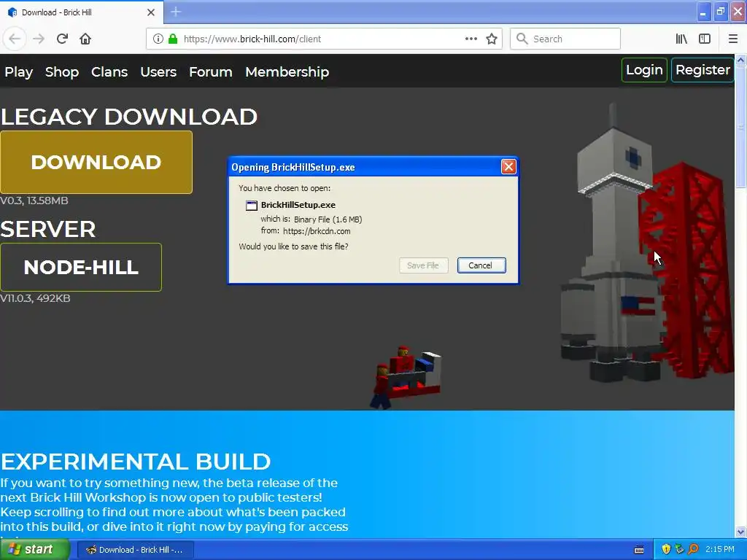Screen dimensions: 747x560
Task: Open the Windows start menu
Action: (x=35, y=549)
